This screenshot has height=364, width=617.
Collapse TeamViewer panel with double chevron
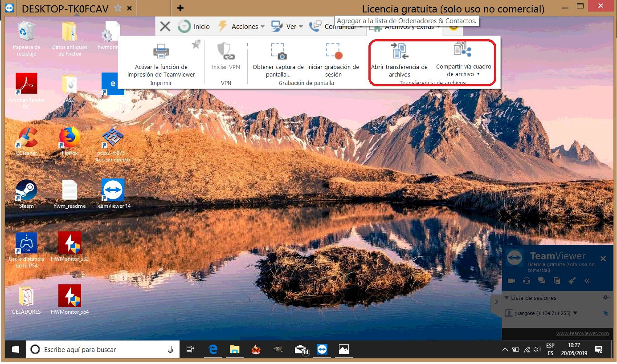click(x=587, y=281)
